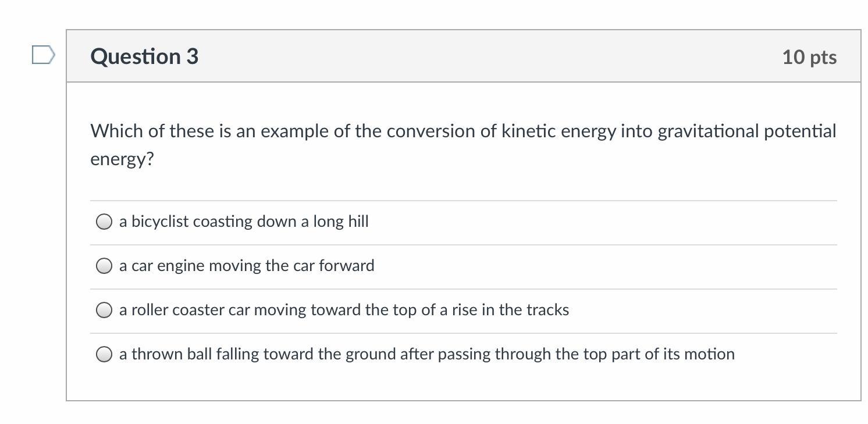Click the roller coaster answer text label
Image resolution: width=868 pixels, height=424 pixels.
click(x=344, y=310)
